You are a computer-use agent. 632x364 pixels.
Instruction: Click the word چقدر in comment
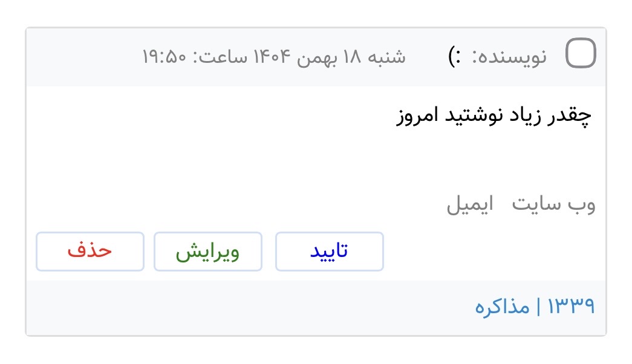(570, 115)
